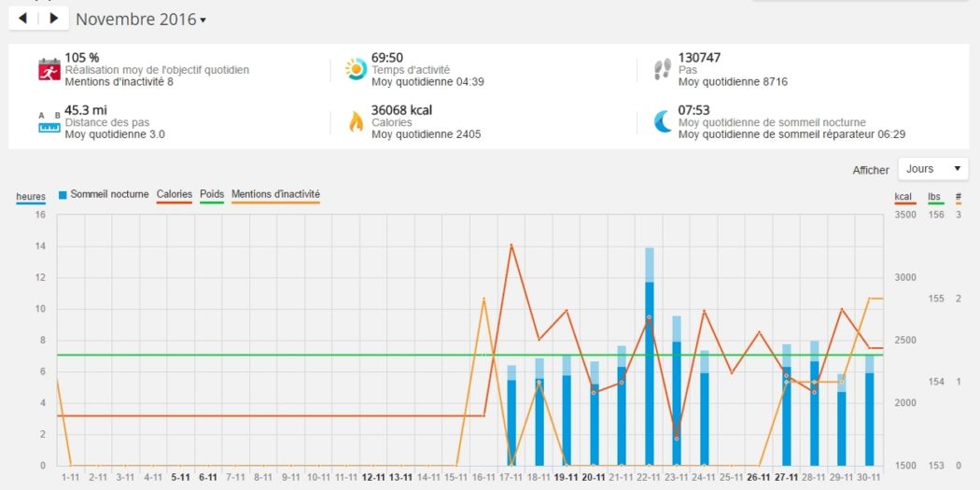Toggle Poids series in chart legend
Screen dimensions: 980x490
(x=212, y=194)
